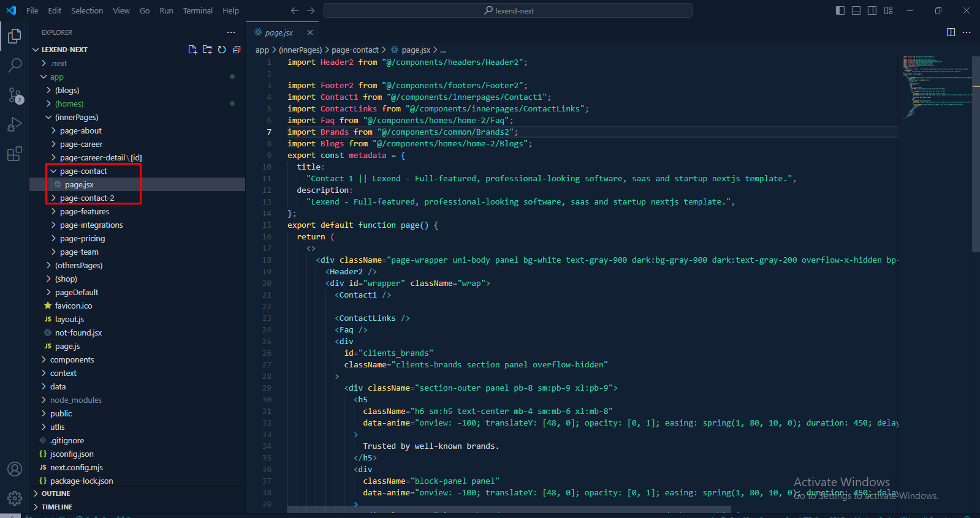
Task: Open layout.js file in explorer
Action: [x=69, y=319]
